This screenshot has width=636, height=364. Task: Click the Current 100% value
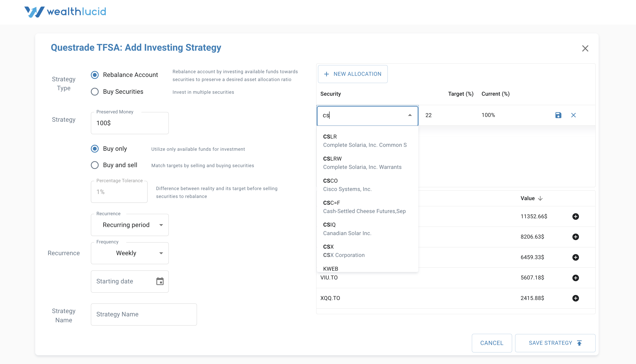tap(488, 115)
